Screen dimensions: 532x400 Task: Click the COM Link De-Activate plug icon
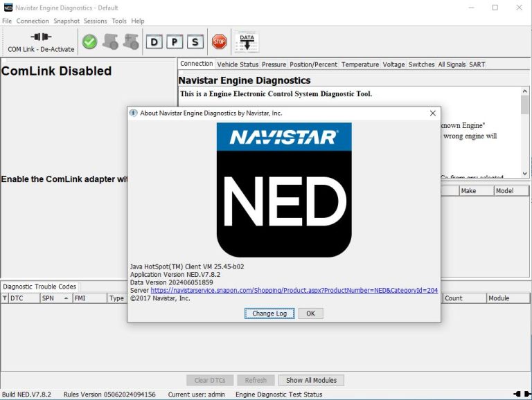pos(41,37)
